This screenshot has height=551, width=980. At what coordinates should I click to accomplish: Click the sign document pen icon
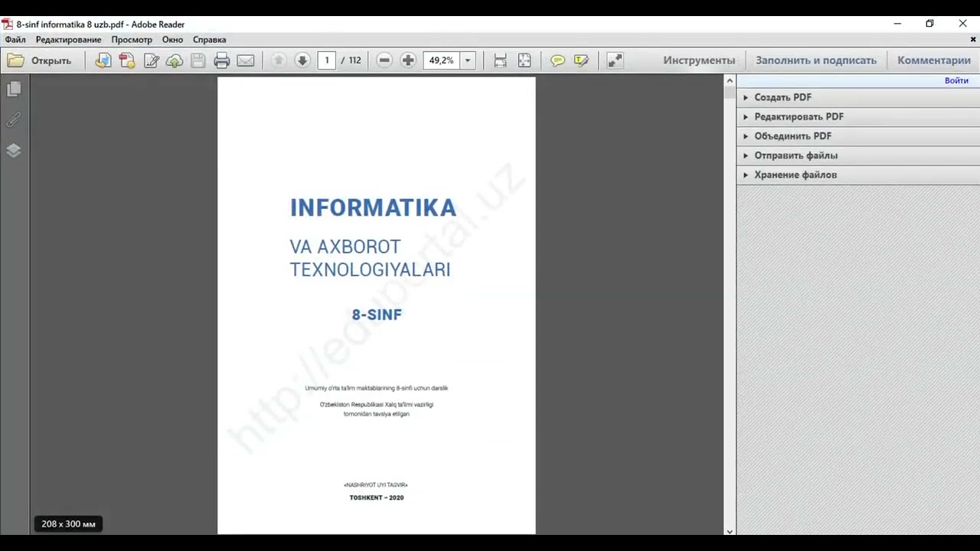click(x=151, y=60)
